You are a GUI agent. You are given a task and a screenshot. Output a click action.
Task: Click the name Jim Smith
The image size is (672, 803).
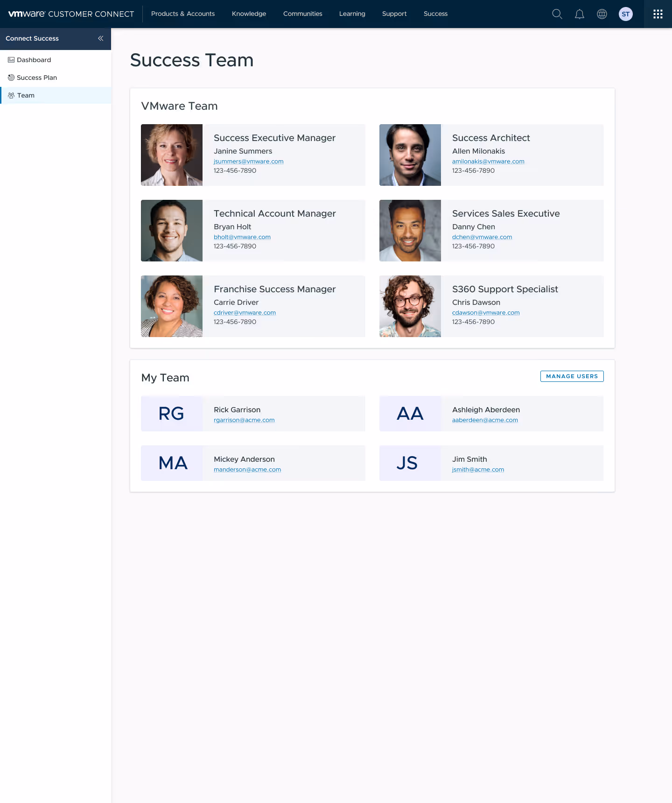click(469, 459)
